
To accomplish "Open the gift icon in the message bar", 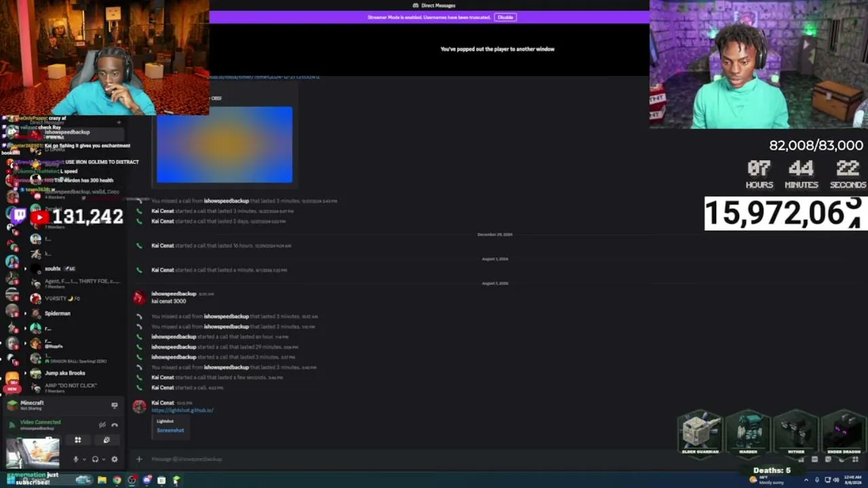I will 801,459.
